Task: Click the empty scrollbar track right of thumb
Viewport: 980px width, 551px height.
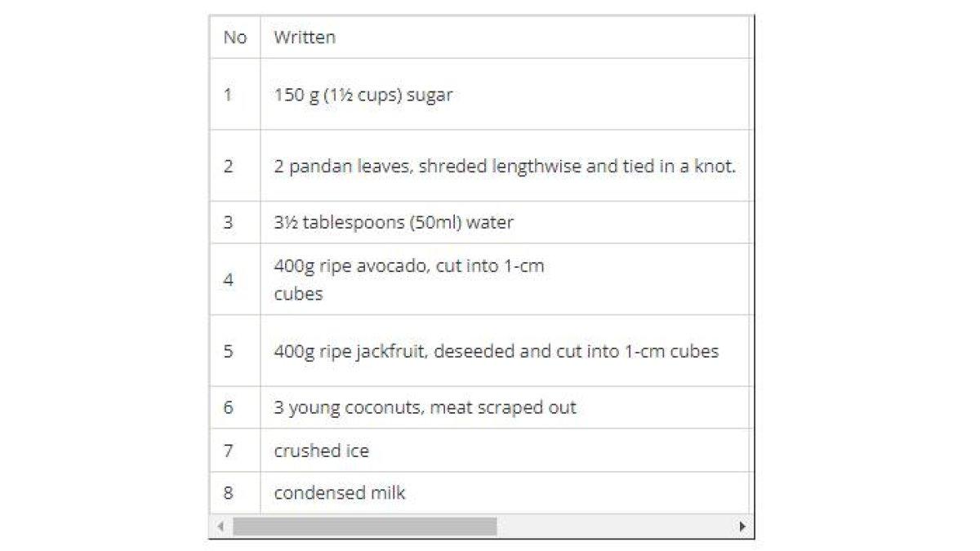Action: click(615, 527)
